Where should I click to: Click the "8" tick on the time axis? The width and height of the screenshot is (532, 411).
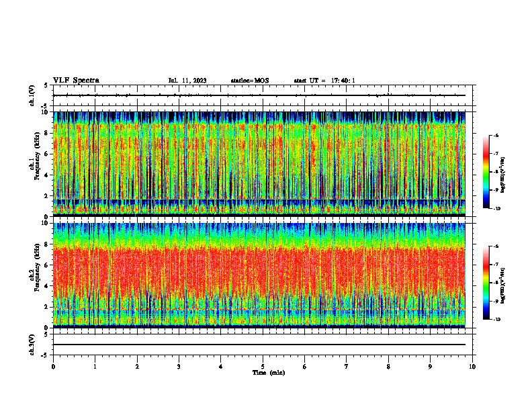pos(388,367)
